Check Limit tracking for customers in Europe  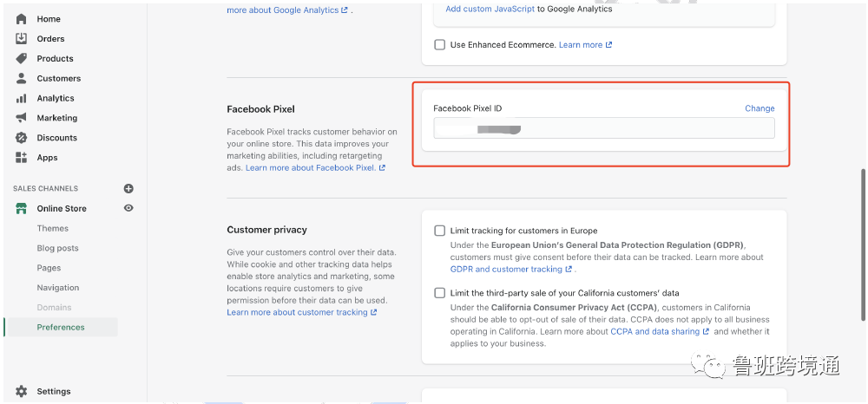coord(440,231)
